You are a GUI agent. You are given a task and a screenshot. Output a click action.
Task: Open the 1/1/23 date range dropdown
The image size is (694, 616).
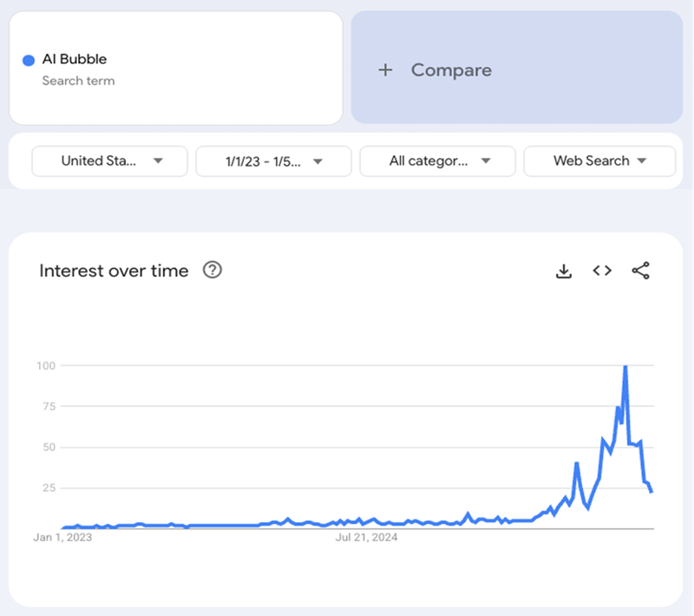coord(273,161)
